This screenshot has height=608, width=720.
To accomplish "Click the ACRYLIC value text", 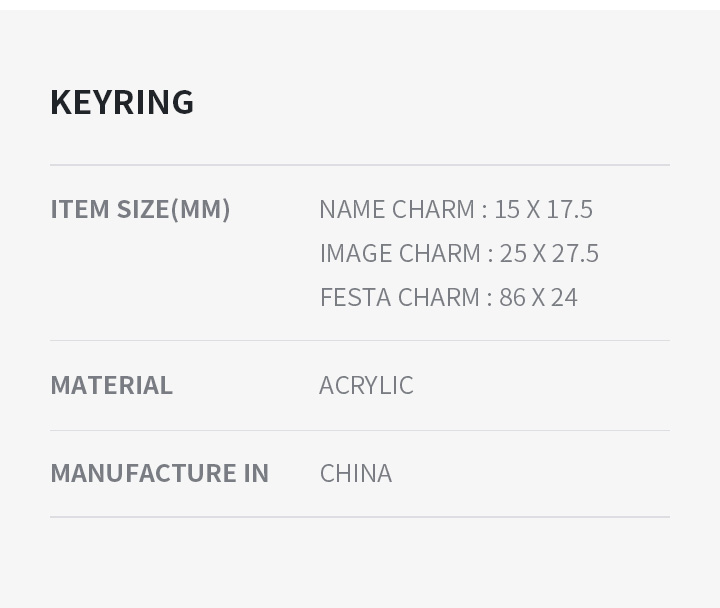I will click(366, 385).
